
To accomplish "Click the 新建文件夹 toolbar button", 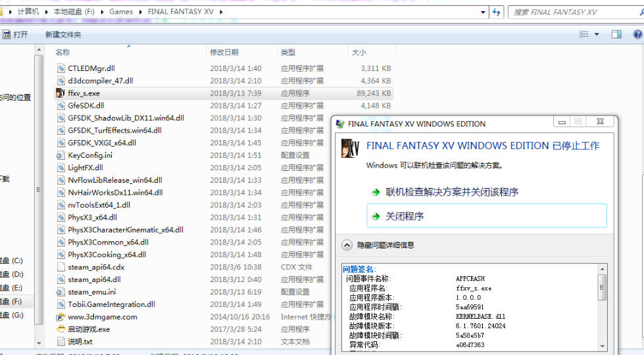I will click(63, 34).
